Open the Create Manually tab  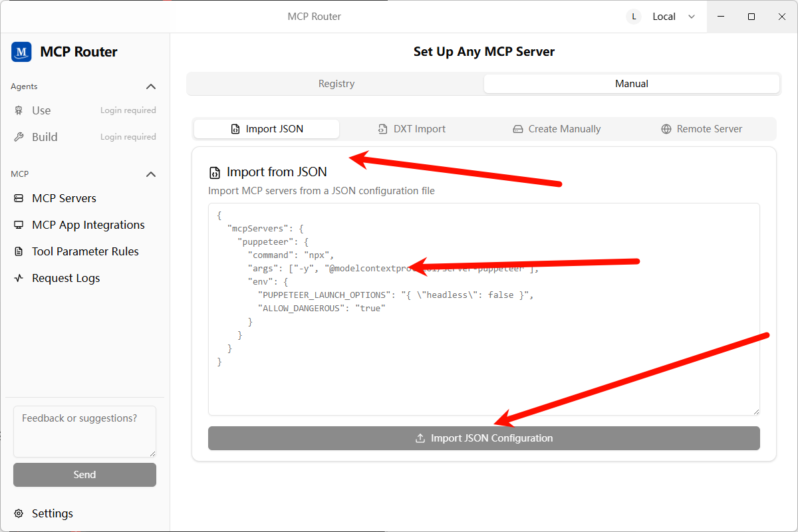click(x=557, y=129)
